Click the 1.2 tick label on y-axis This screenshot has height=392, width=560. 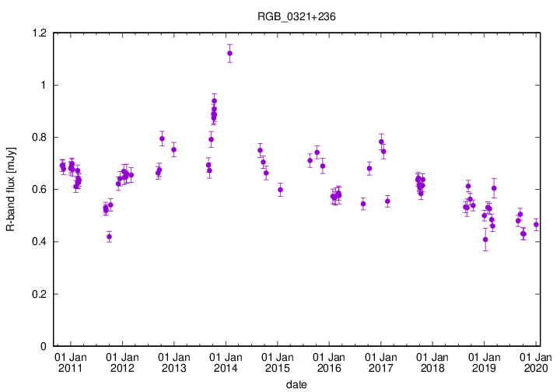[38, 33]
